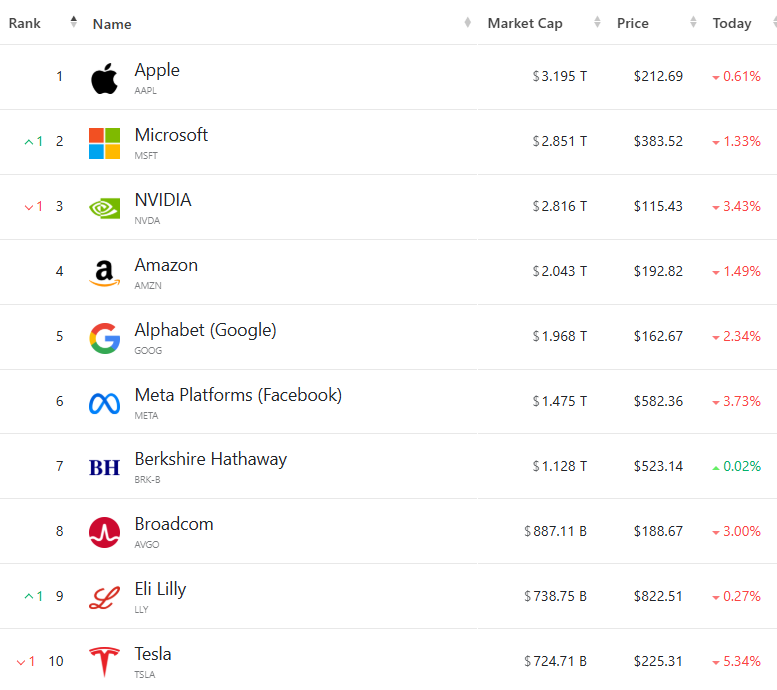This screenshot has height=690, width=777.
Task: Click the red Broadcom logo
Action: 104,532
